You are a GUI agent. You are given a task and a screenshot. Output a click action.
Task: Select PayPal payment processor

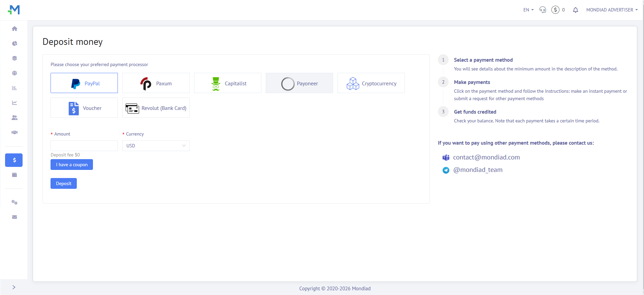pyautogui.click(x=84, y=83)
